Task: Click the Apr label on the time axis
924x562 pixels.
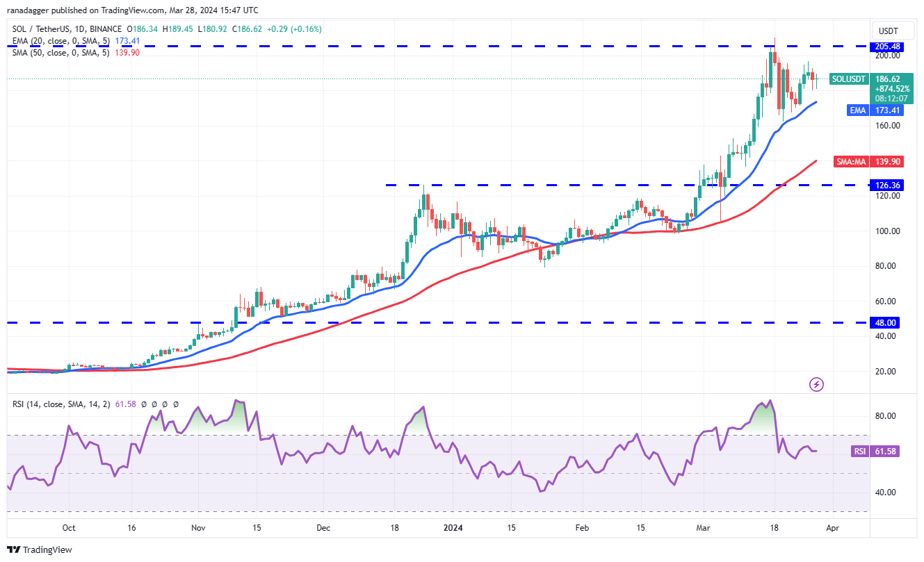Action: [x=832, y=528]
